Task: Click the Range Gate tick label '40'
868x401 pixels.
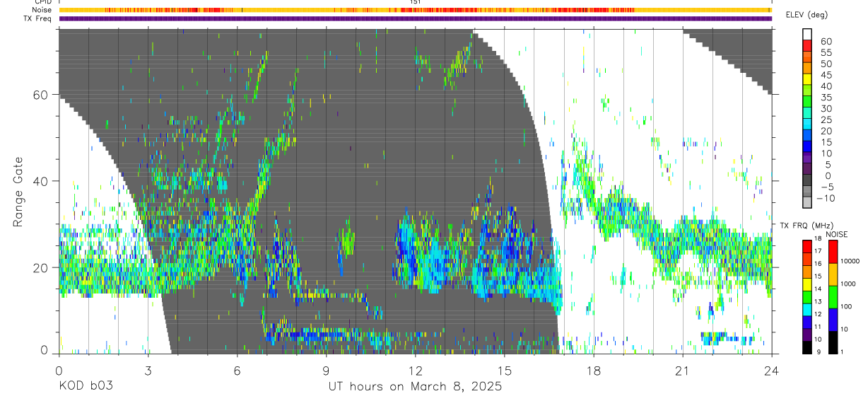Action: click(x=40, y=181)
